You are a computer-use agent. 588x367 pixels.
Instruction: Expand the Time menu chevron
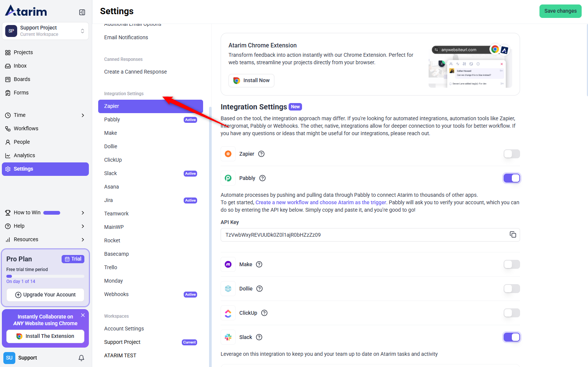pos(83,115)
